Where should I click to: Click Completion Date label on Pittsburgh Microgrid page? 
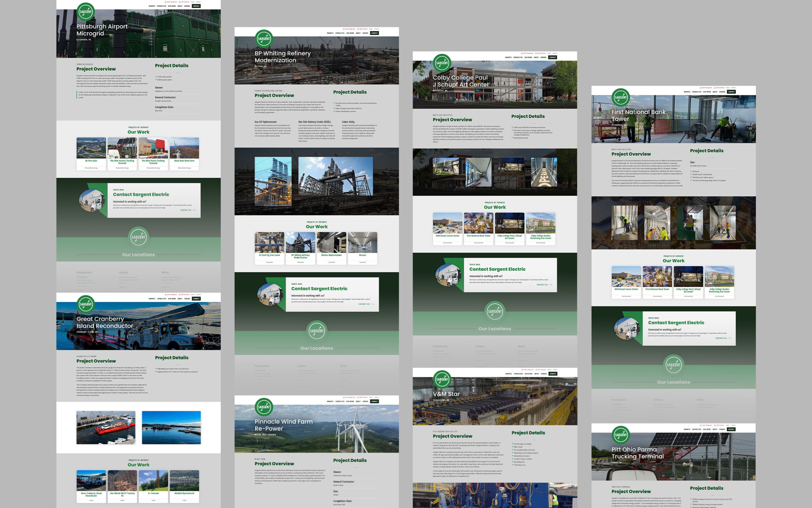164,107
